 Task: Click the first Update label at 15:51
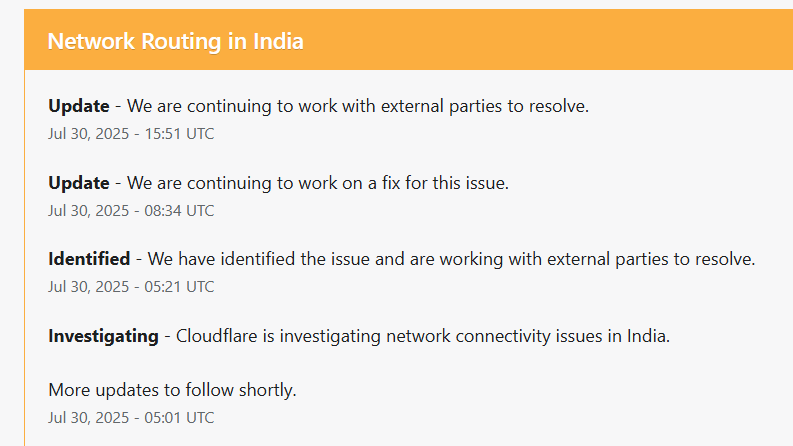click(x=78, y=106)
